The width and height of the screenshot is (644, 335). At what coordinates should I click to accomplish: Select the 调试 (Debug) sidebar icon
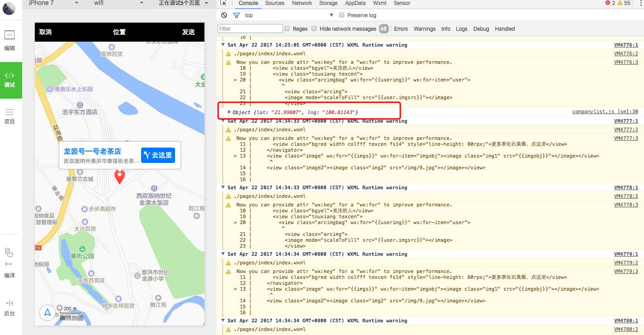[x=9, y=80]
